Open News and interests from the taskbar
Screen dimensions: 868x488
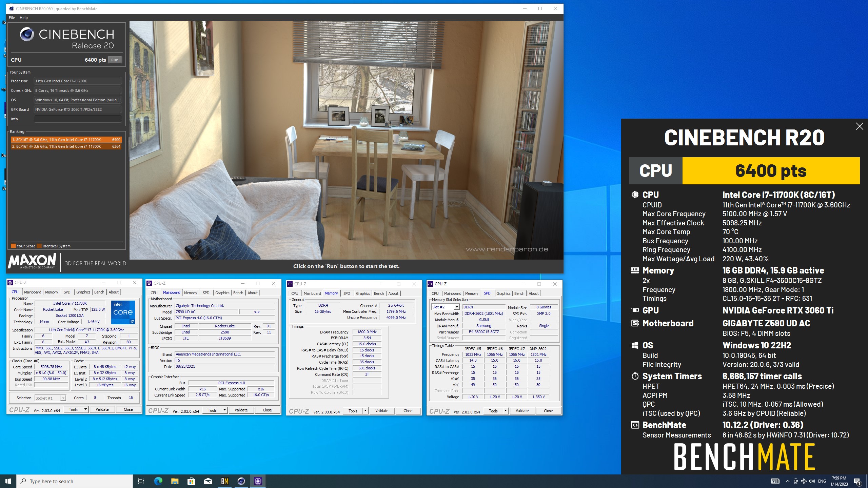(775, 481)
